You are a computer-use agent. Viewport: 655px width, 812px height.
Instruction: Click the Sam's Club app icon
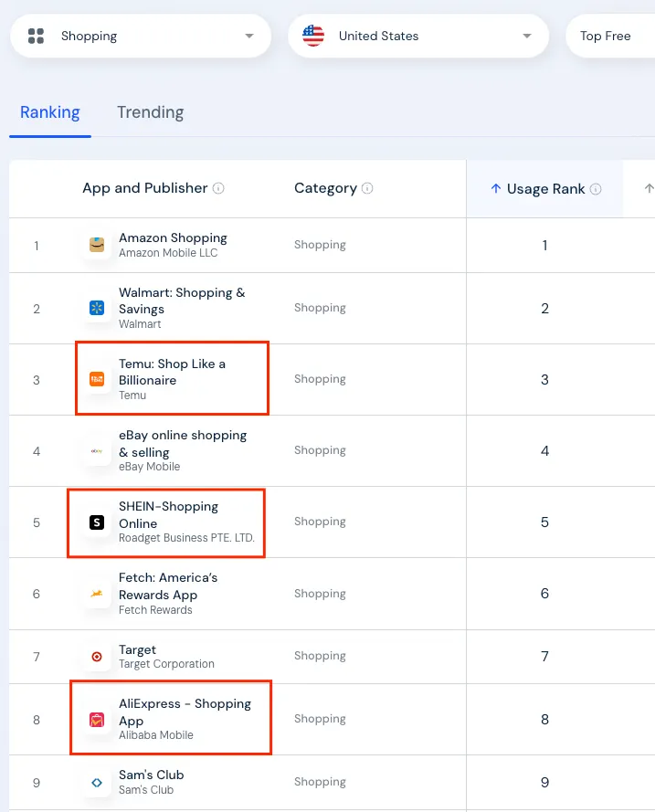tap(97, 783)
